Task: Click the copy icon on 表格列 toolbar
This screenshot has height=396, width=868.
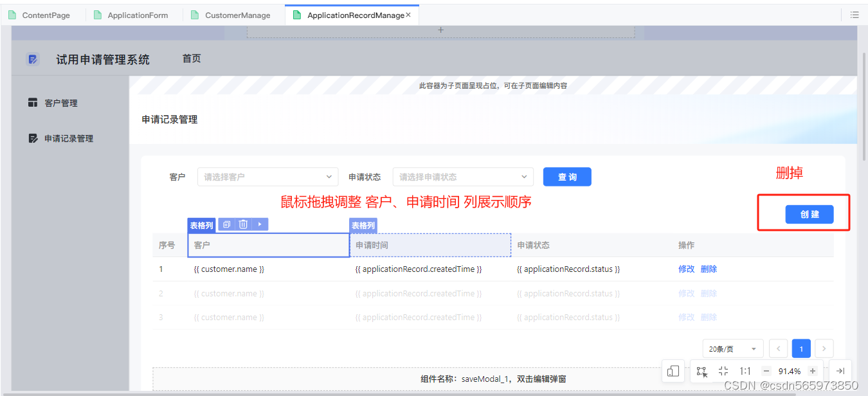Action: tap(226, 224)
